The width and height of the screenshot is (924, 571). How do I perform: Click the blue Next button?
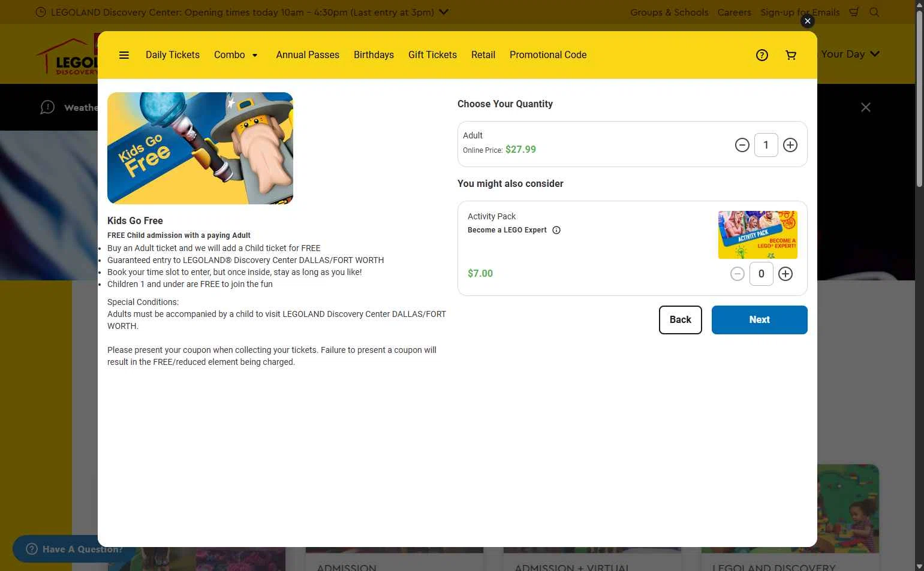(760, 320)
